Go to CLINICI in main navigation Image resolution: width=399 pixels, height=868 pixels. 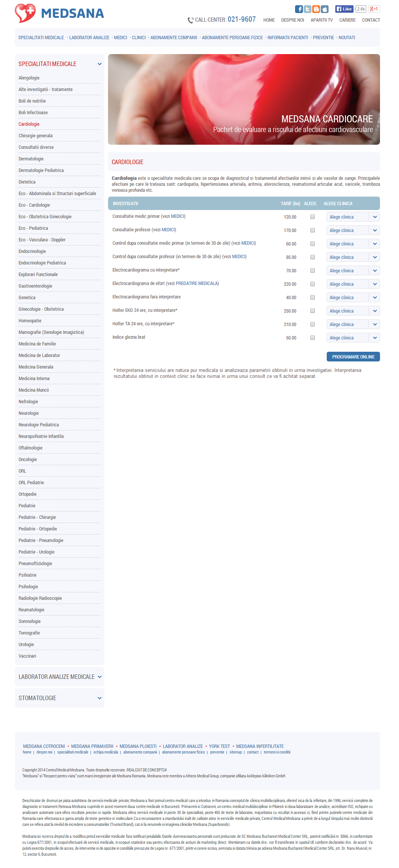139,38
